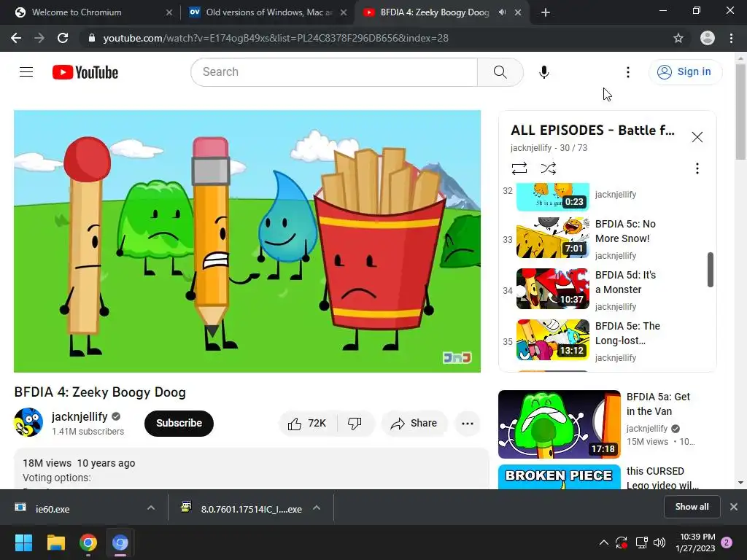Start voice search with microphone icon
747x560 pixels.
tap(543, 72)
